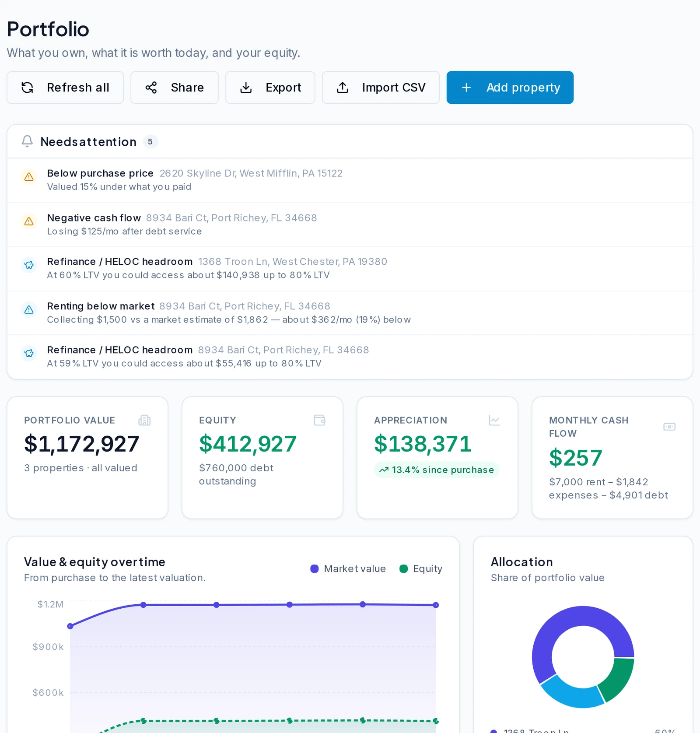Click the plus icon in Add property

pyautogui.click(x=466, y=88)
